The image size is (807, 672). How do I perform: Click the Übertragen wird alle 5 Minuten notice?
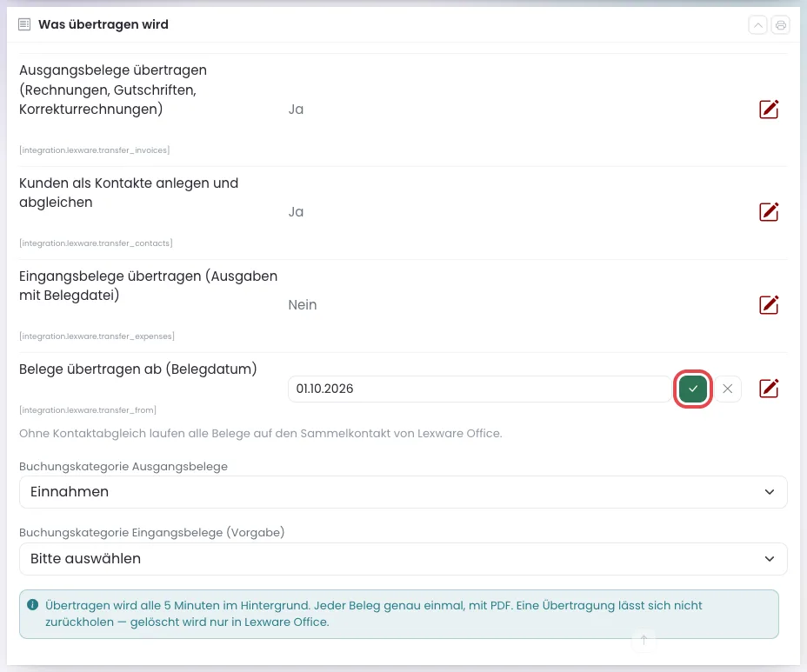pos(399,614)
